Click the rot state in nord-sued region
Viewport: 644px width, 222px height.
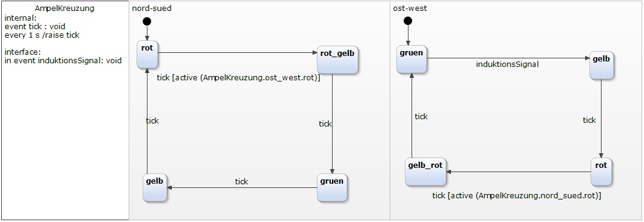click(147, 55)
